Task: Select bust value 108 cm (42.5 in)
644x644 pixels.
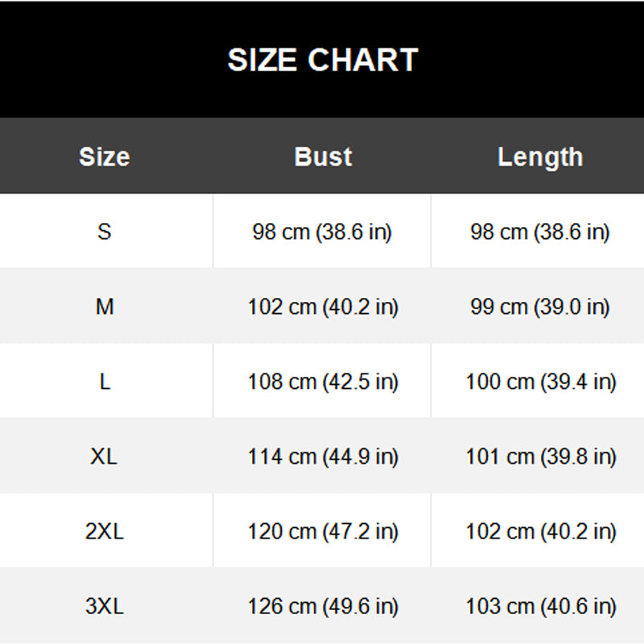Action: [x=323, y=382]
